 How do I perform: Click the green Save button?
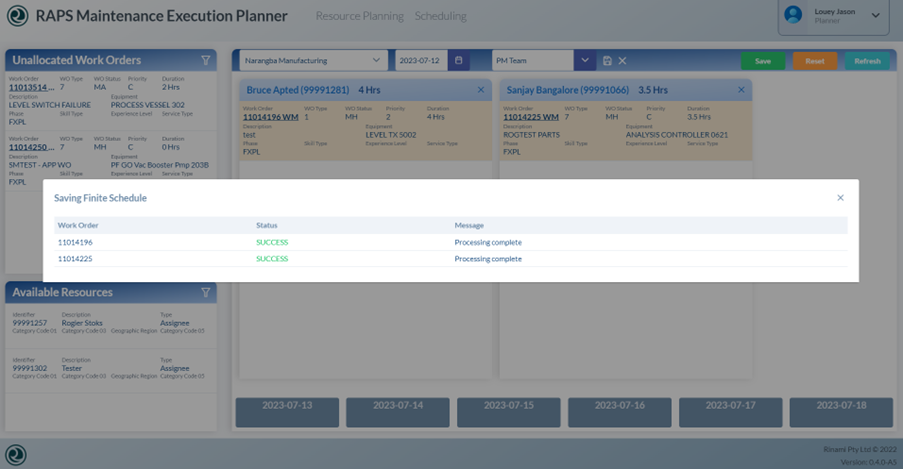tap(763, 61)
